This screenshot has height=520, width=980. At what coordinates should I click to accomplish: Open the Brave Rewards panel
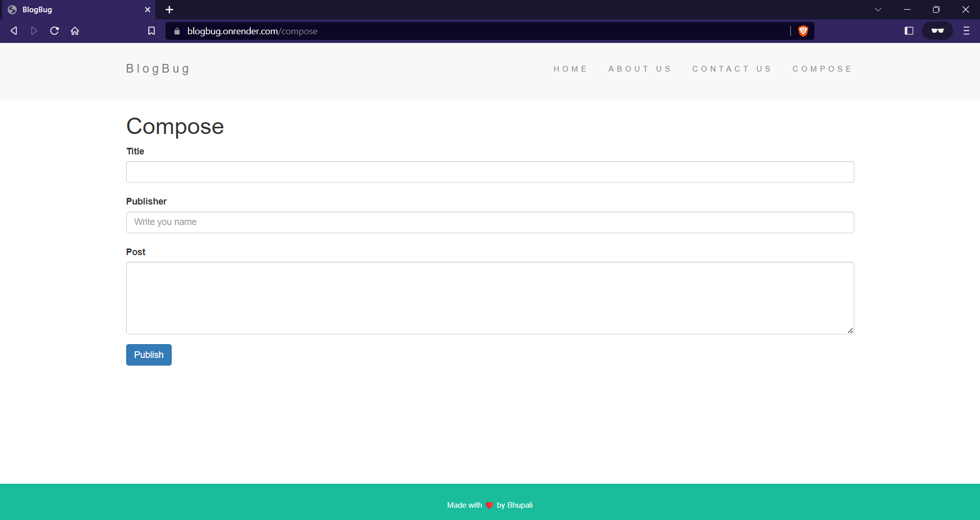click(938, 31)
